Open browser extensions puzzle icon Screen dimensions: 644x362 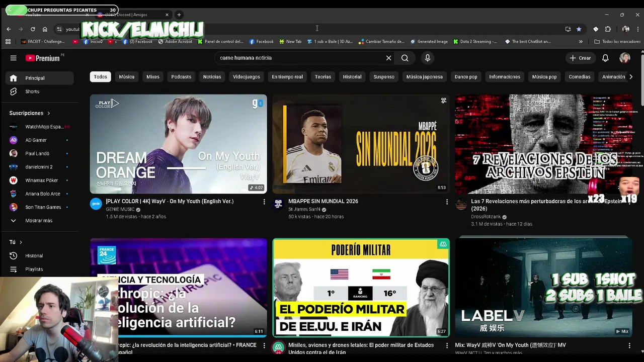608,29
